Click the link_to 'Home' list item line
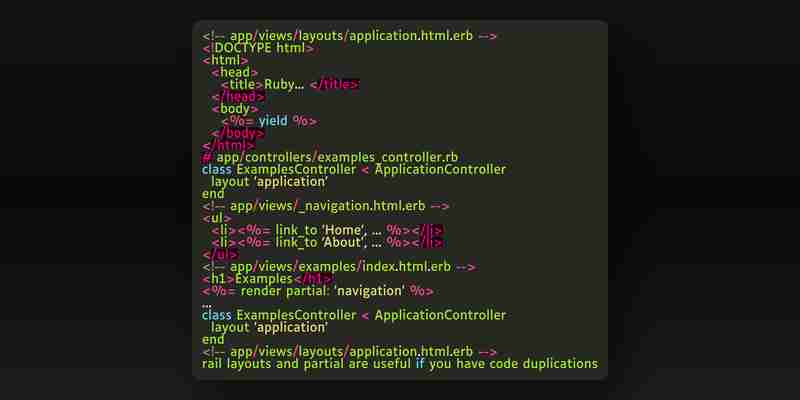Viewport: 800px width, 400px height. pyautogui.click(x=327, y=231)
